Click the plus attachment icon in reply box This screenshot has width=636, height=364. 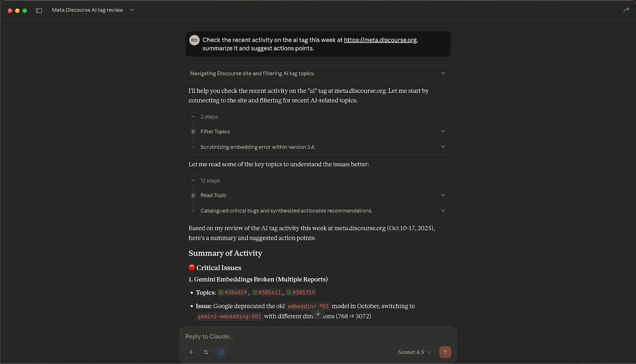click(x=191, y=352)
